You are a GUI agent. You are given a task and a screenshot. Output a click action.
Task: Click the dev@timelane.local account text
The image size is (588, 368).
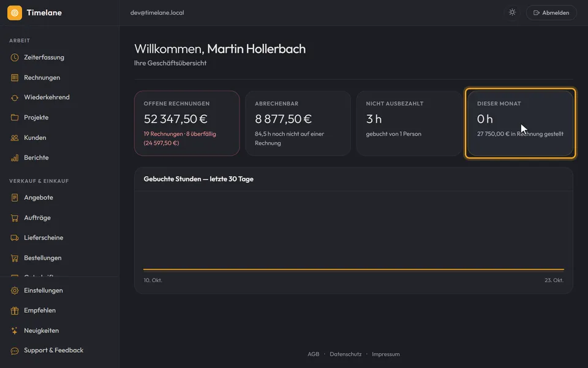tap(157, 13)
